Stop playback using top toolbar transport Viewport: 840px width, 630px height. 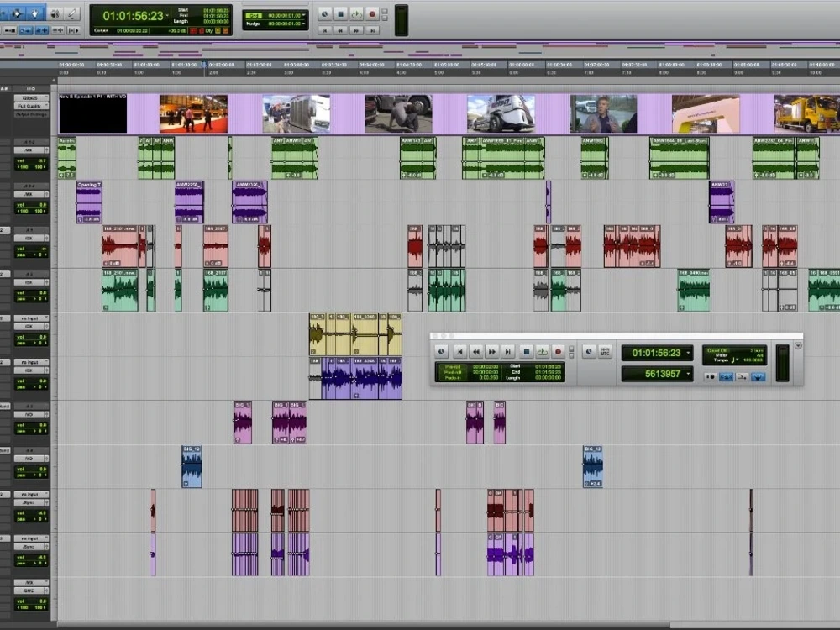pos(340,14)
